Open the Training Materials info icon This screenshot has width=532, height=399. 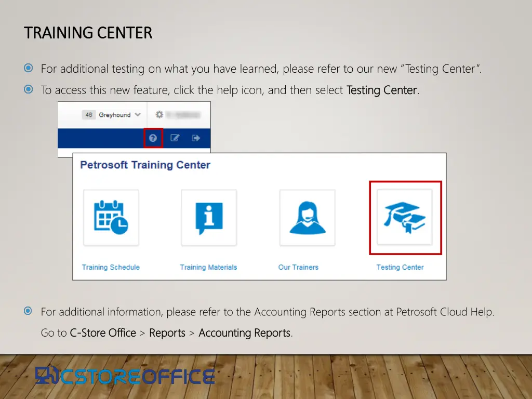tap(209, 218)
